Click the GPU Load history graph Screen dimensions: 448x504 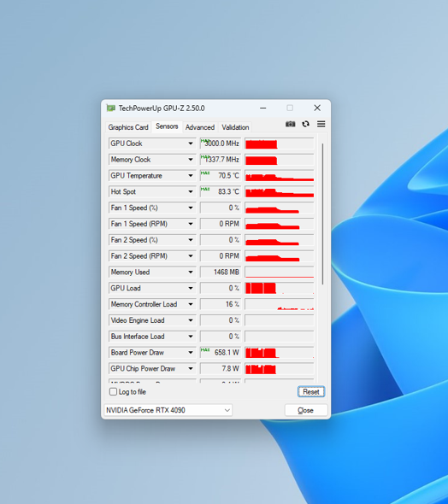point(280,288)
